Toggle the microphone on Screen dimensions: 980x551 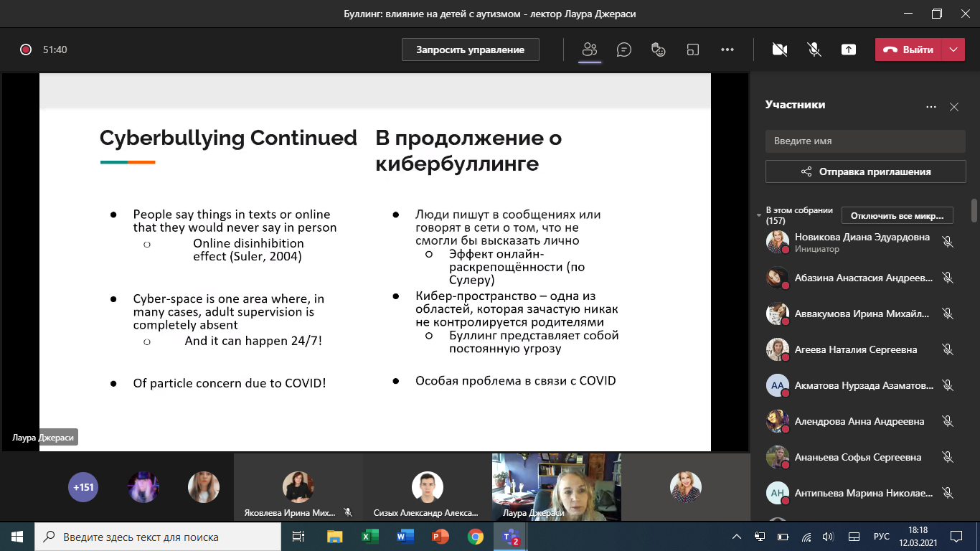[814, 50]
